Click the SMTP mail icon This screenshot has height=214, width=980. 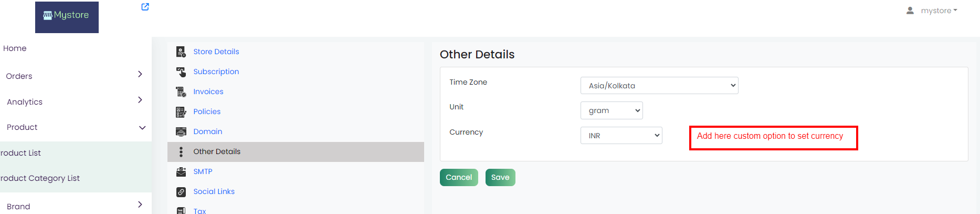[181, 171]
